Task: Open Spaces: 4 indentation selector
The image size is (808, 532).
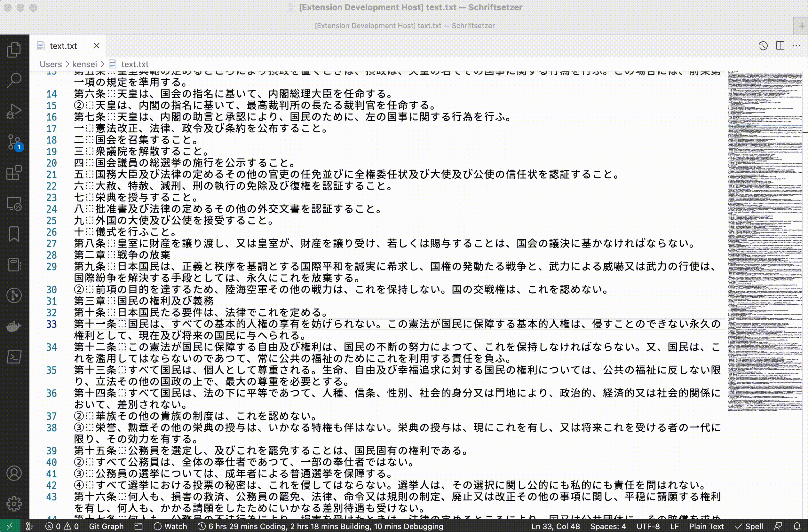Action: (608, 526)
